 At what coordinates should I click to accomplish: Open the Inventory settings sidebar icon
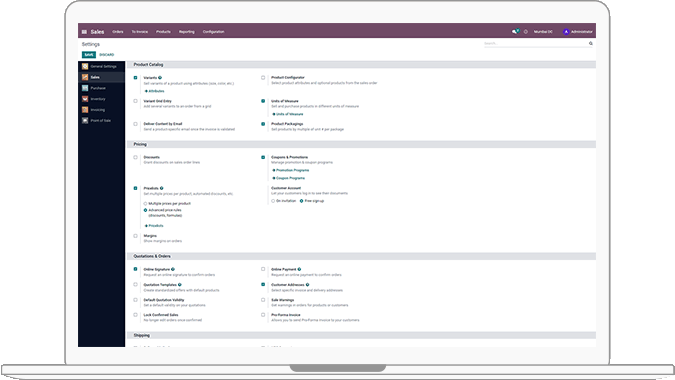[x=85, y=99]
